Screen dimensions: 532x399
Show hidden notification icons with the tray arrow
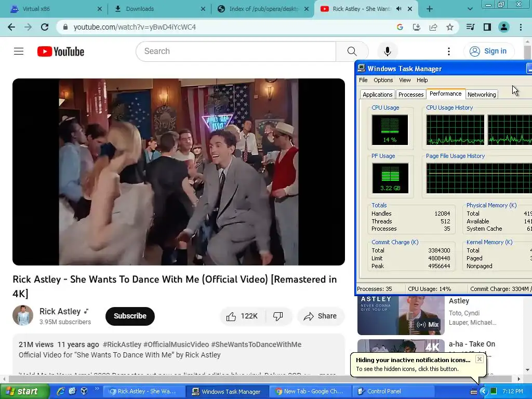[484, 391]
